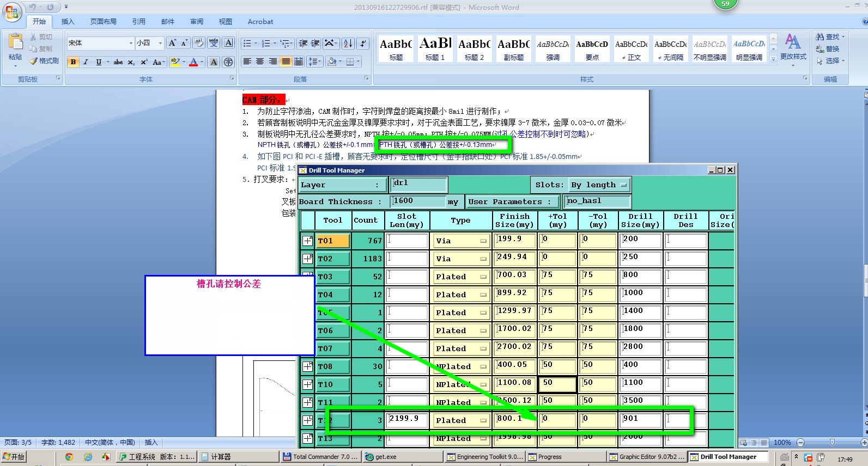
Task: Shrink font size icon
Action: click(184, 43)
